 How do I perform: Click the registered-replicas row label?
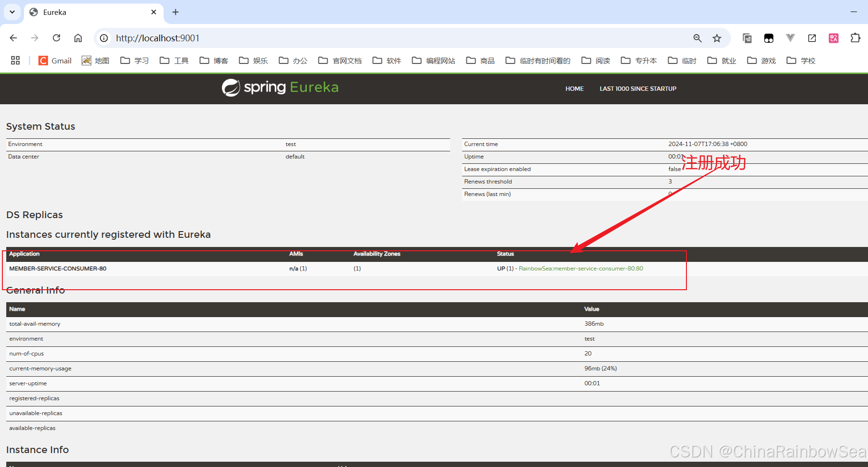[x=34, y=398]
